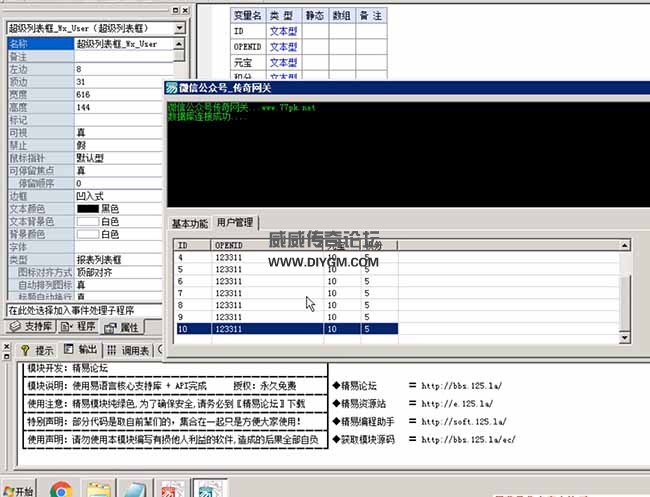This screenshot has height=497, width=650.
Task: Click the 高度 value 144
Action: pos(83,107)
